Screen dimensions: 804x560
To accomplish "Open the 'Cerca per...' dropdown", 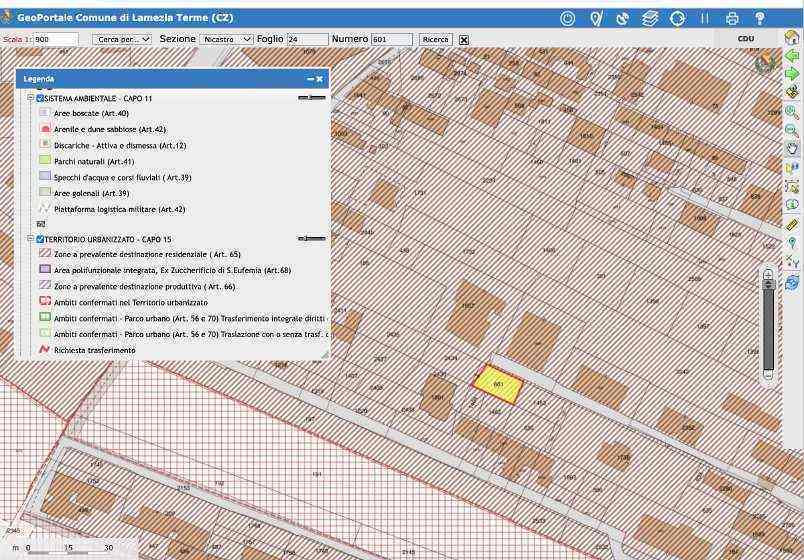I will pos(122,39).
